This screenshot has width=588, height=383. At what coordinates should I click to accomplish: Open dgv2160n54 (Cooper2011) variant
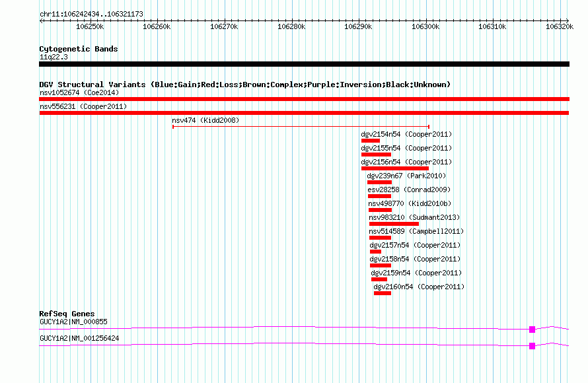[419, 287]
